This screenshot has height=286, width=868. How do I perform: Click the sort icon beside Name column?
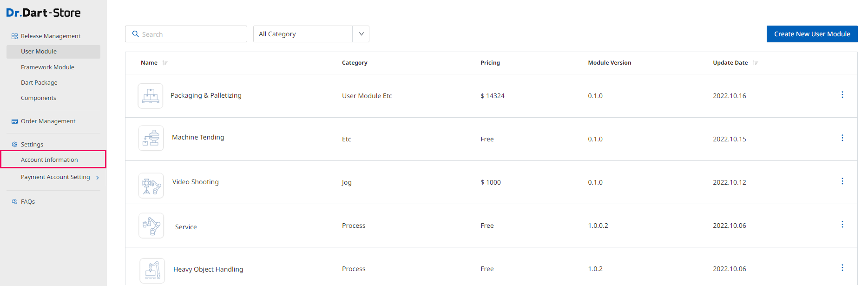pos(165,63)
